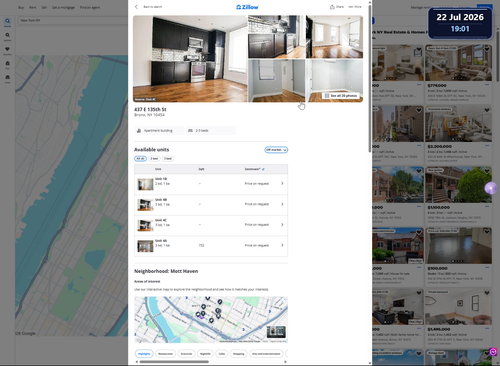Viewport: 500px width, 366px height.
Task: Select the Groceries neighborhood tab
Action: click(x=186, y=354)
